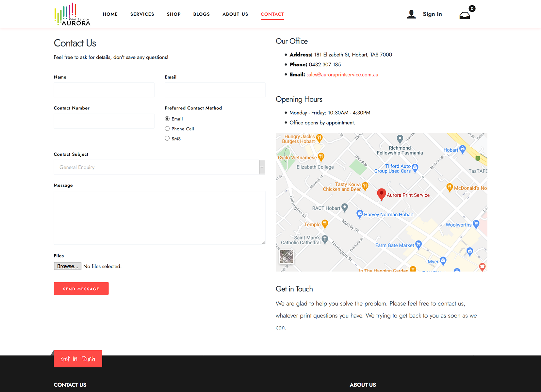Screen dimensions: 541x392
Task: Click the Saint Mary's Catholic Cathedral pin
Action: point(325,239)
